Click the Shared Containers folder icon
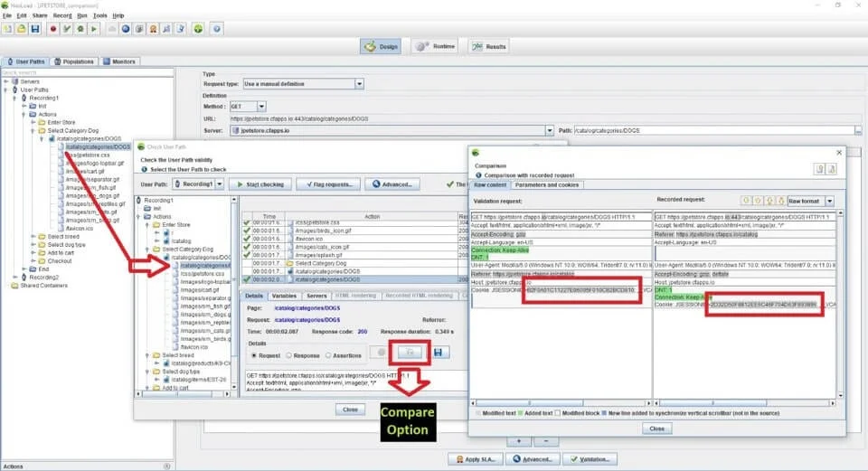The image size is (868, 471). point(15,286)
